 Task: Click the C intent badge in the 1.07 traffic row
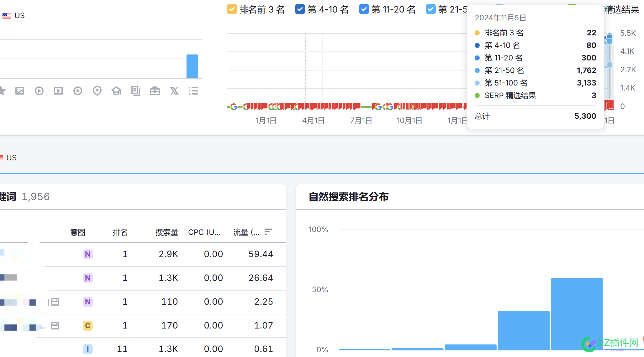pos(88,326)
